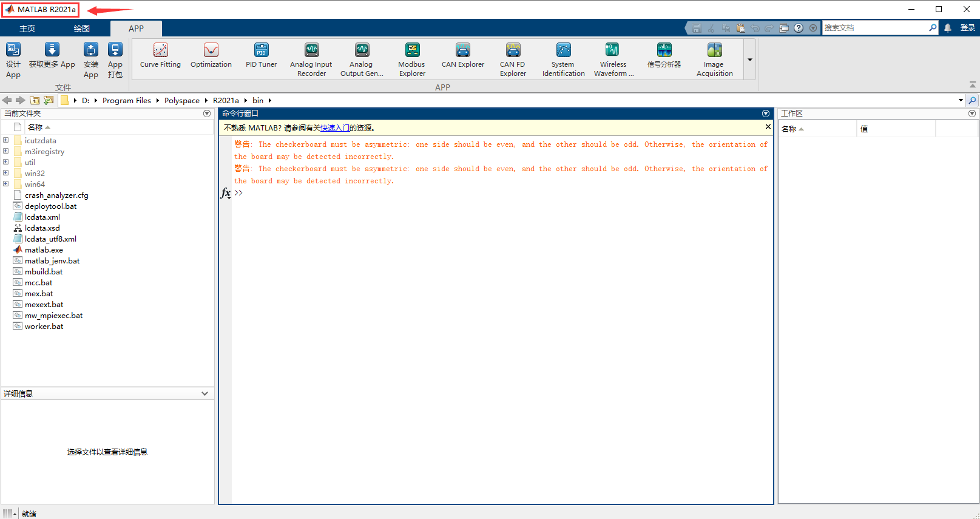Click Program Files in the path
The height and width of the screenshot is (519, 980).
coord(126,101)
